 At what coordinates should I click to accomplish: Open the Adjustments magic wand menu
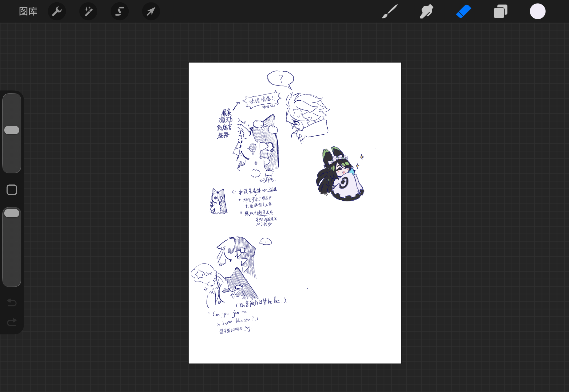[88, 11]
